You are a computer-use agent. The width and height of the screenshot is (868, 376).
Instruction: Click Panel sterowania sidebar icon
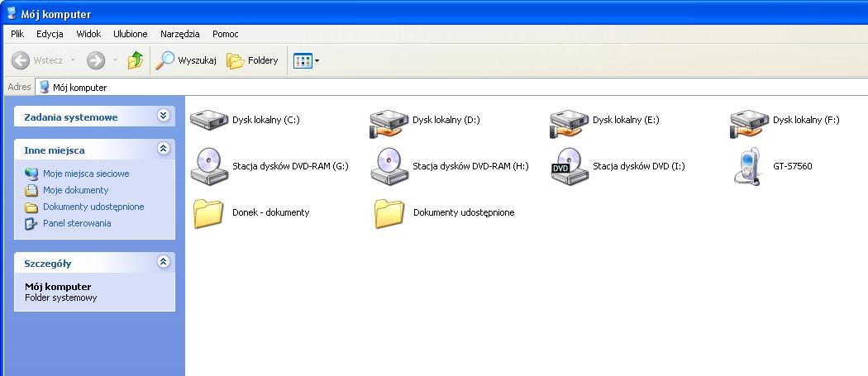click(31, 224)
